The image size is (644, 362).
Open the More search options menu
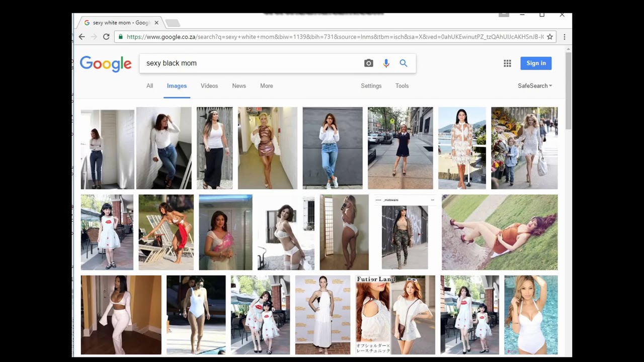267,86
